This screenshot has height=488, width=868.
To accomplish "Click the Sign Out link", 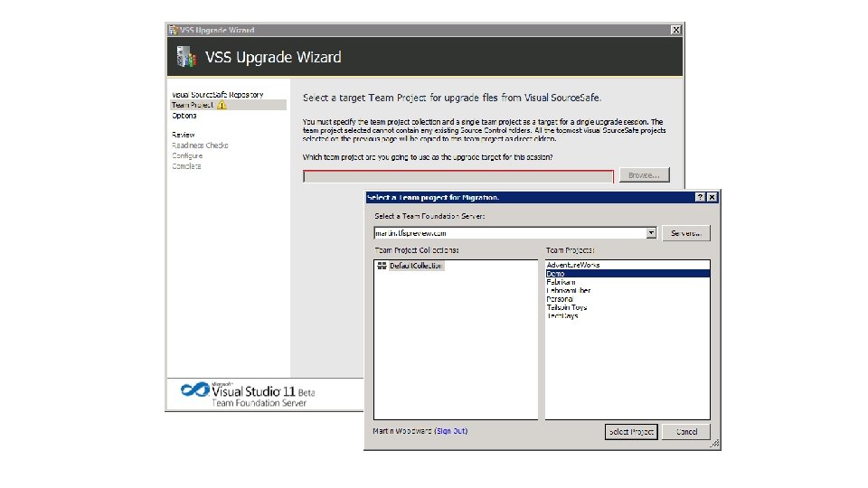I will click(451, 431).
